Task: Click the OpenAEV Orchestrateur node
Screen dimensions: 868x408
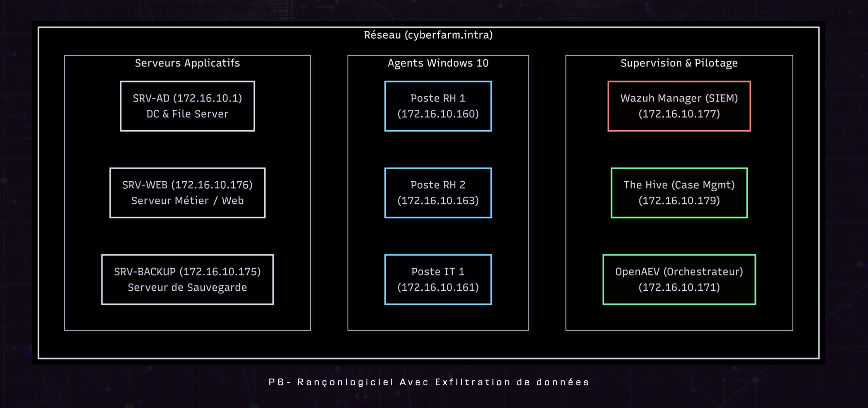Action: [x=679, y=279]
